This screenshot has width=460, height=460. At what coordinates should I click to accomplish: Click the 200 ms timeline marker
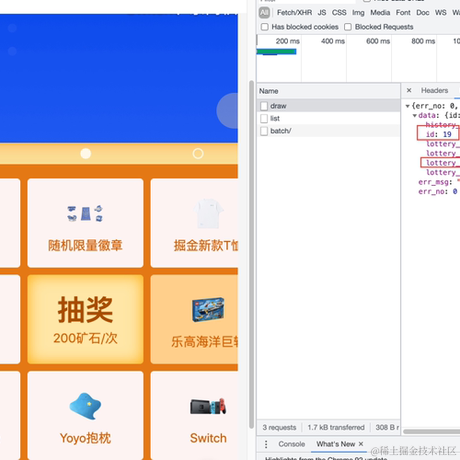click(287, 41)
